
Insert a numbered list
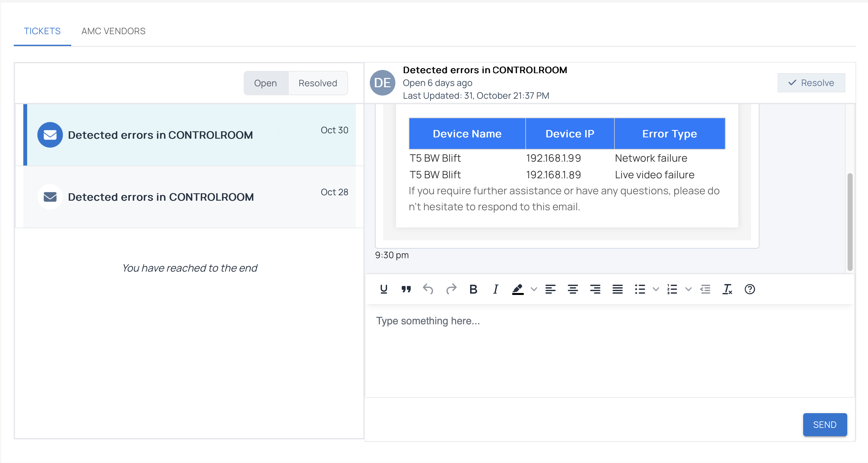click(672, 289)
